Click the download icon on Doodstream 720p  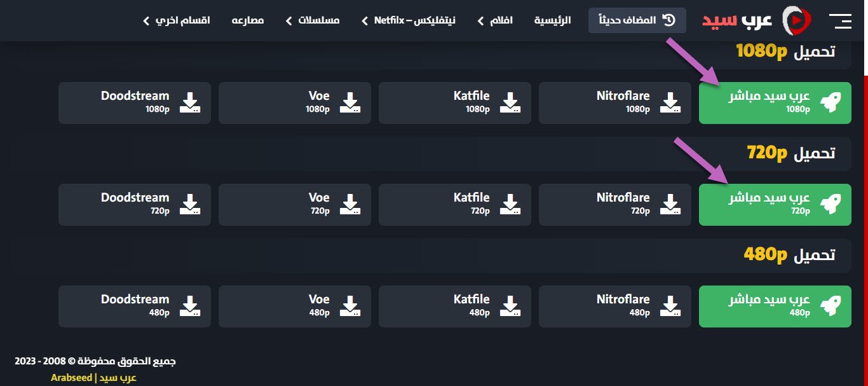point(191,204)
